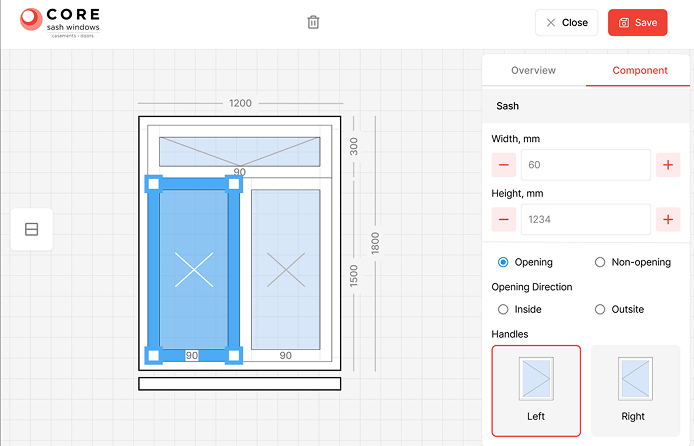Click the 1200 width dimension label

pos(240,103)
